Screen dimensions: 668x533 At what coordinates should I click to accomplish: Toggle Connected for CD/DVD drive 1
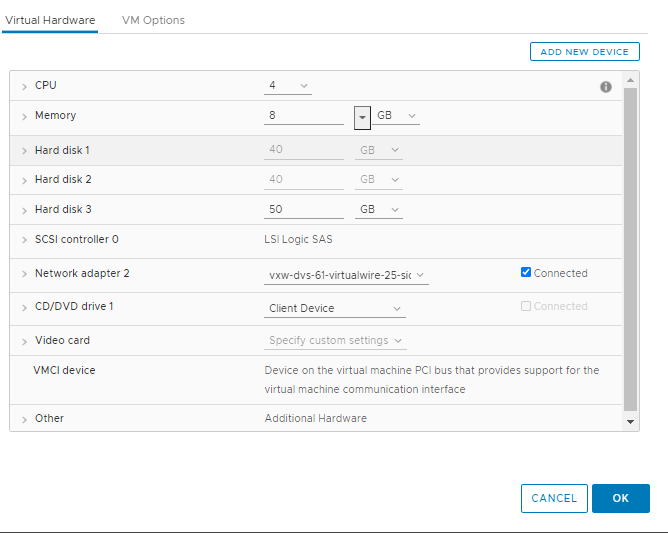click(526, 306)
